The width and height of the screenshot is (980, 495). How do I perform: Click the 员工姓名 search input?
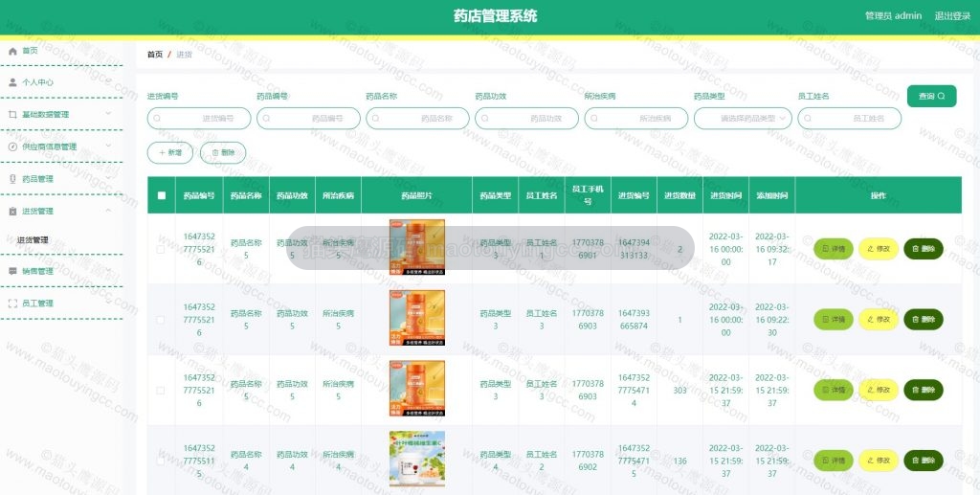[x=850, y=118]
